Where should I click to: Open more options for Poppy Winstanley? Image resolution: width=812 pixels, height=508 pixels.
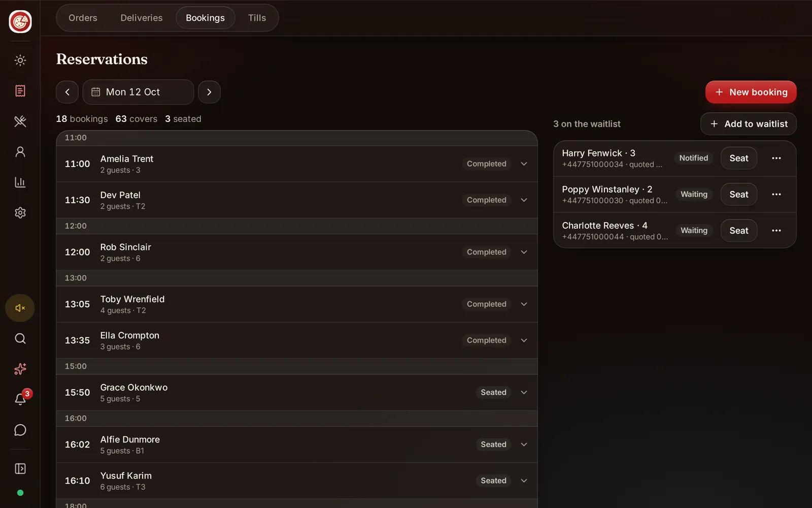pyautogui.click(x=776, y=195)
